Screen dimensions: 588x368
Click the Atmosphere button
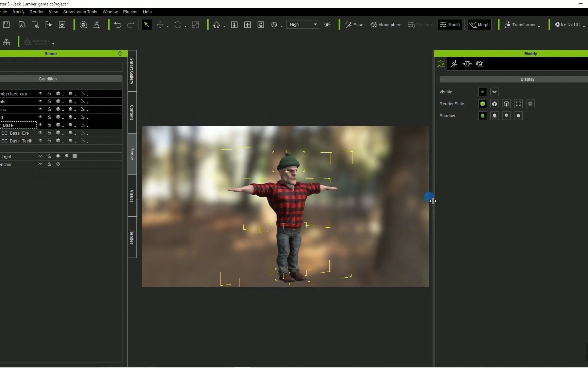coord(386,25)
